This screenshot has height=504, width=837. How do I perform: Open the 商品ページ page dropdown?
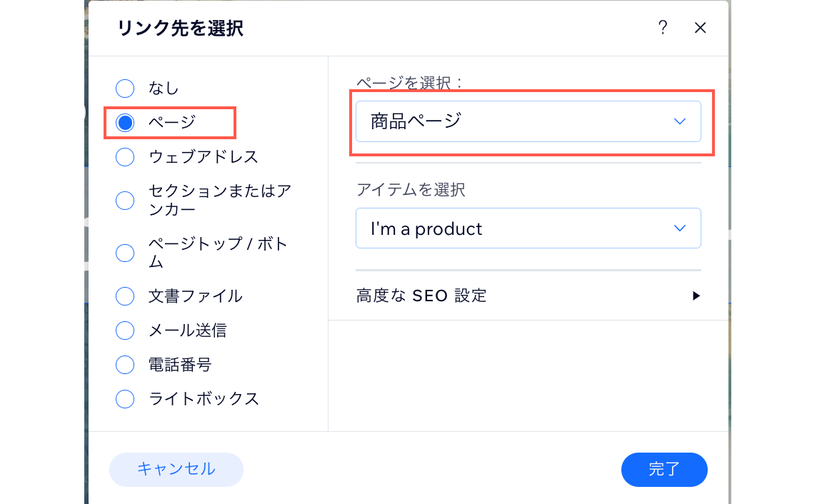click(x=528, y=121)
